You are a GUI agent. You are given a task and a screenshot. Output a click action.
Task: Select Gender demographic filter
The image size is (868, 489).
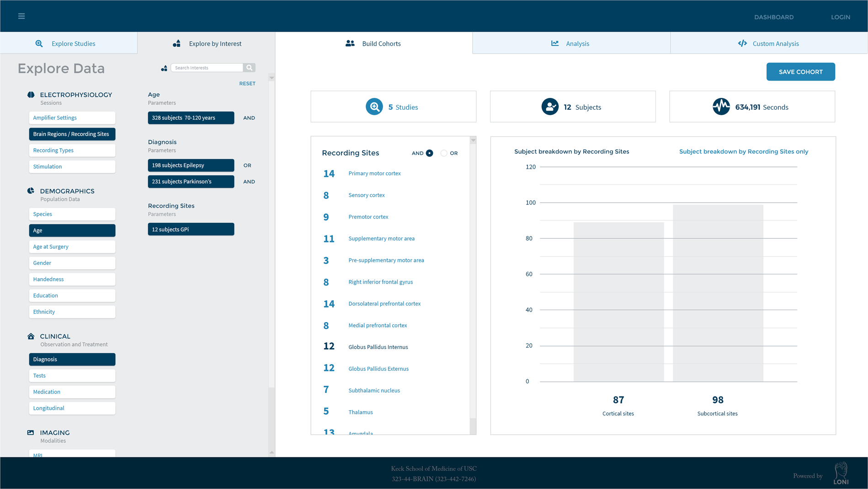[x=72, y=263]
